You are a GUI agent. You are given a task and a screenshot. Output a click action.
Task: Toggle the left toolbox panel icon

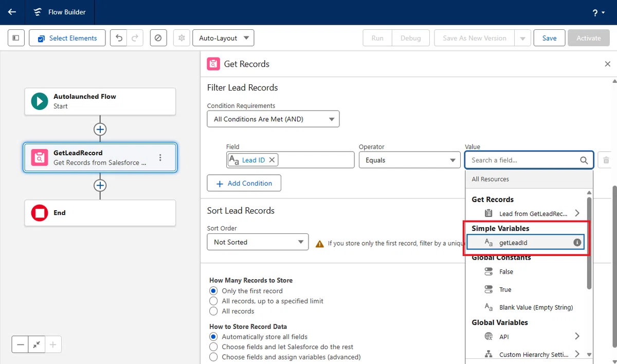point(16,38)
